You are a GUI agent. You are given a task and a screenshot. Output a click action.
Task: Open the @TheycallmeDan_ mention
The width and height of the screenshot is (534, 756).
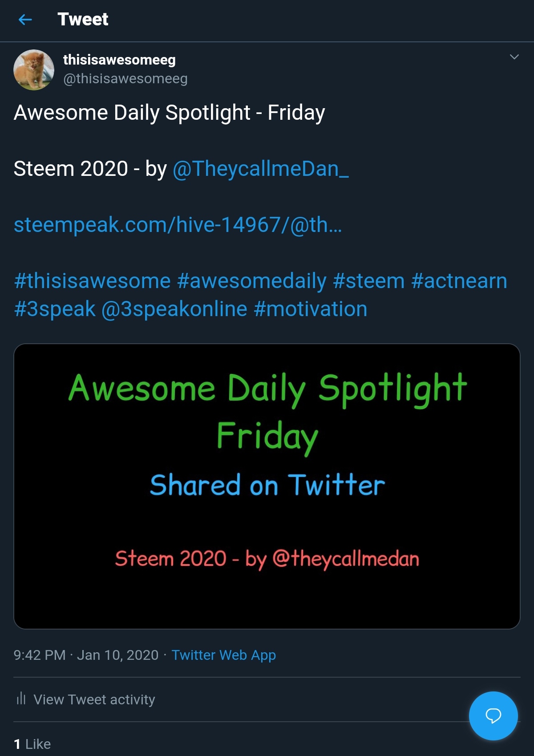[260, 169]
